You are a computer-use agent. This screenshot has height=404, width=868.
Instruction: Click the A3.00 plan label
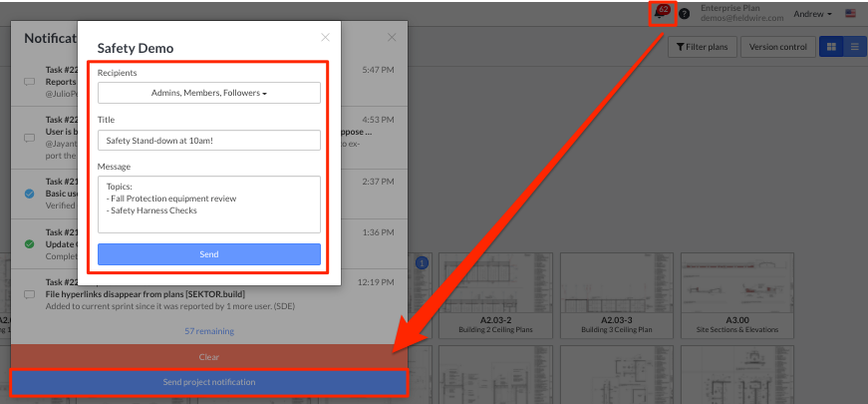pyautogui.click(x=737, y=320)
